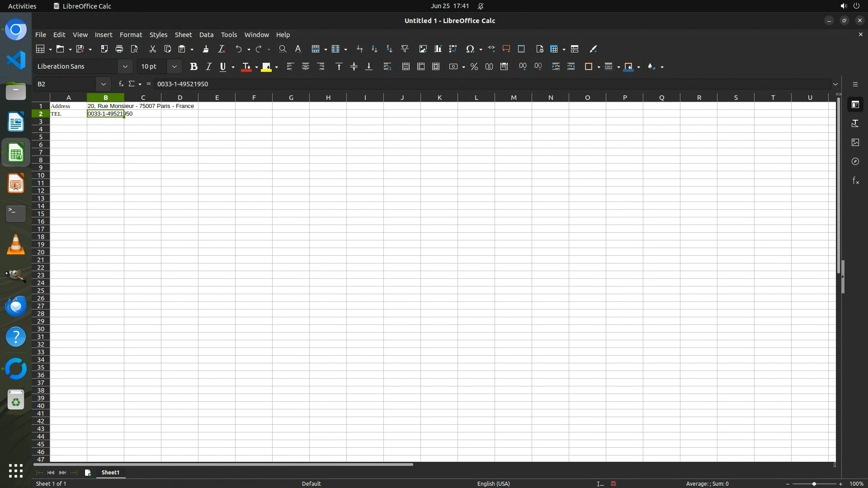The height and width of the screenshot is (488, 868).
Task: Open Functions panel in the sidebar
Action: [x=855, y=181]
